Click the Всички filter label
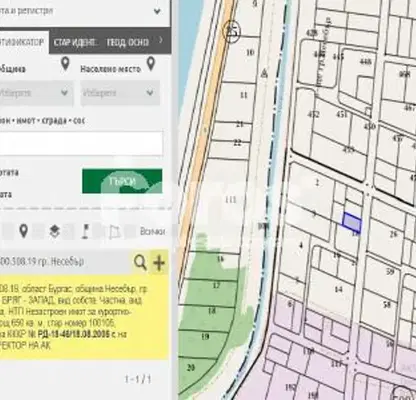416x400 pixels. coord(152,231)
